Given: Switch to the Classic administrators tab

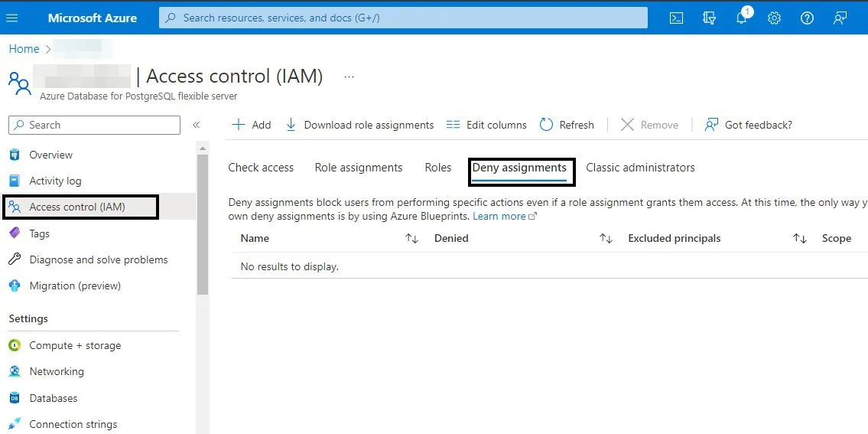Looking at the screenshot, I should coord(640,168).
